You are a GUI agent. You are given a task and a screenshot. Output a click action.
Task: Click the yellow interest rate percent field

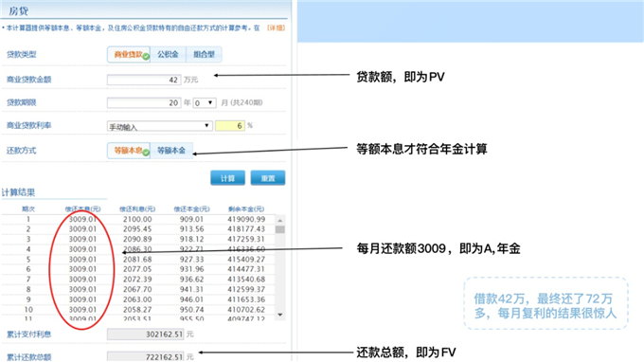pyautogui.click(x=230, y=126)
